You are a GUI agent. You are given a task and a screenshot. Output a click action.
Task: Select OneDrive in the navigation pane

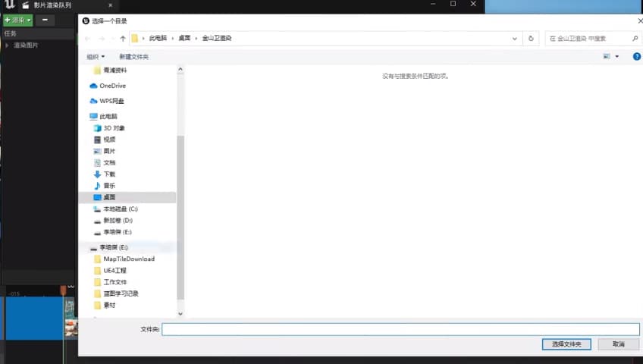[112, 86]
